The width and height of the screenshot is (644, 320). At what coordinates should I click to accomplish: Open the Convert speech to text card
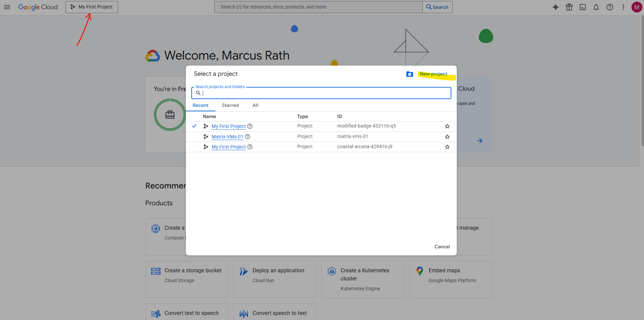point(275,312)
